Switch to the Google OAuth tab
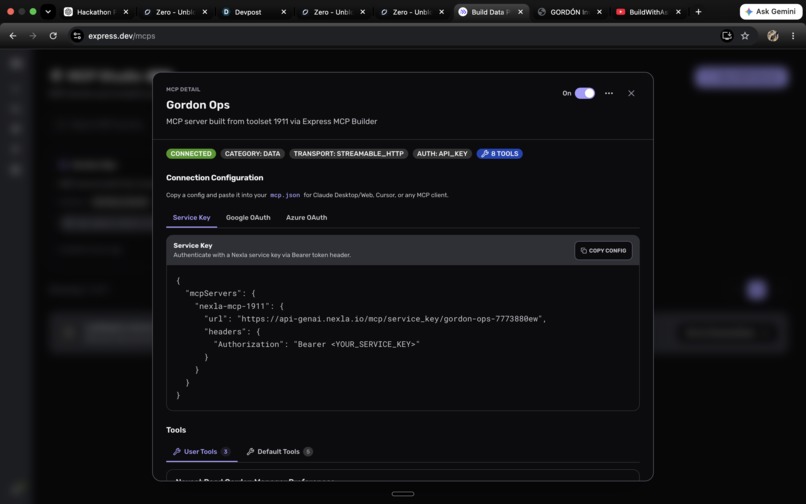The height and width of the screenshot is (504, 806). point(248,218)
